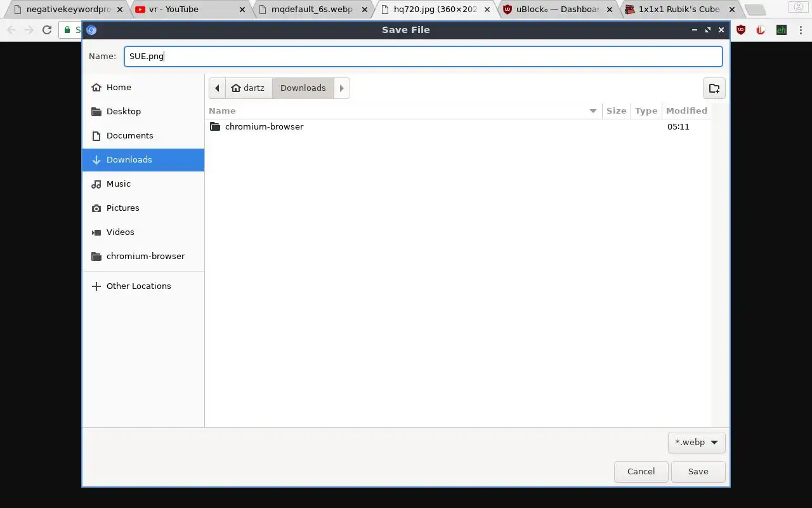Open Home in the sidebar
The height and width of the screenshot is (508, 812).
(x=143, y=87)
